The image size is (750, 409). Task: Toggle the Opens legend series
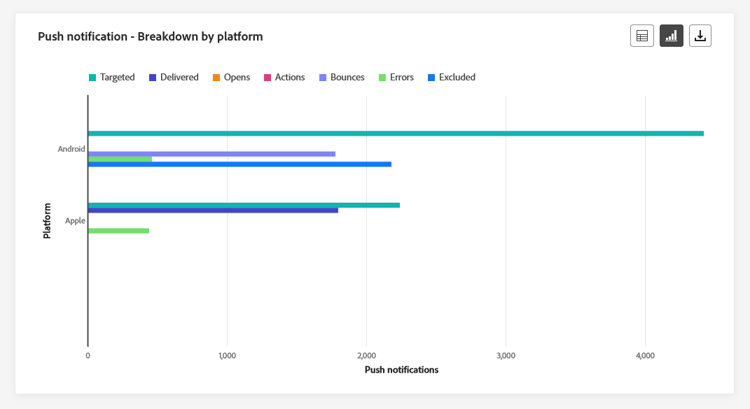[x=236, y=77]
